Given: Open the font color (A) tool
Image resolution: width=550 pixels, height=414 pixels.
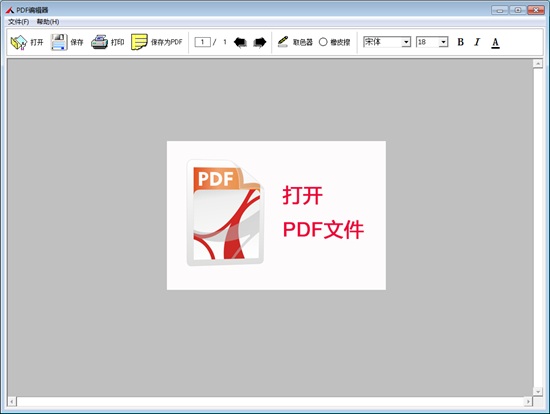Looking at the screenshot, I should [495, 43].
